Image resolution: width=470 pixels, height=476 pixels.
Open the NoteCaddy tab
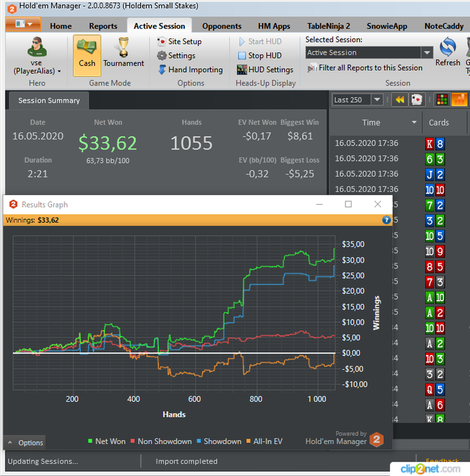(443, 26)
